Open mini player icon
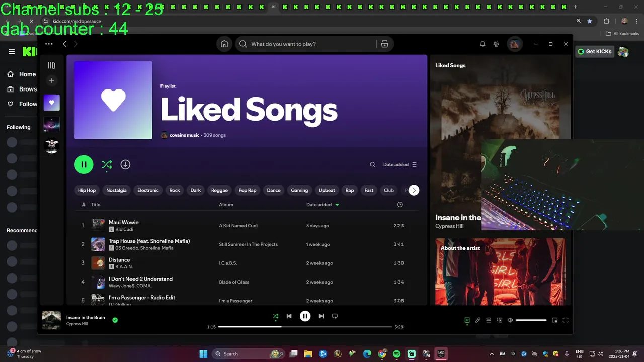The height and width of the screenshot is (362, 644). coord(554,320)
